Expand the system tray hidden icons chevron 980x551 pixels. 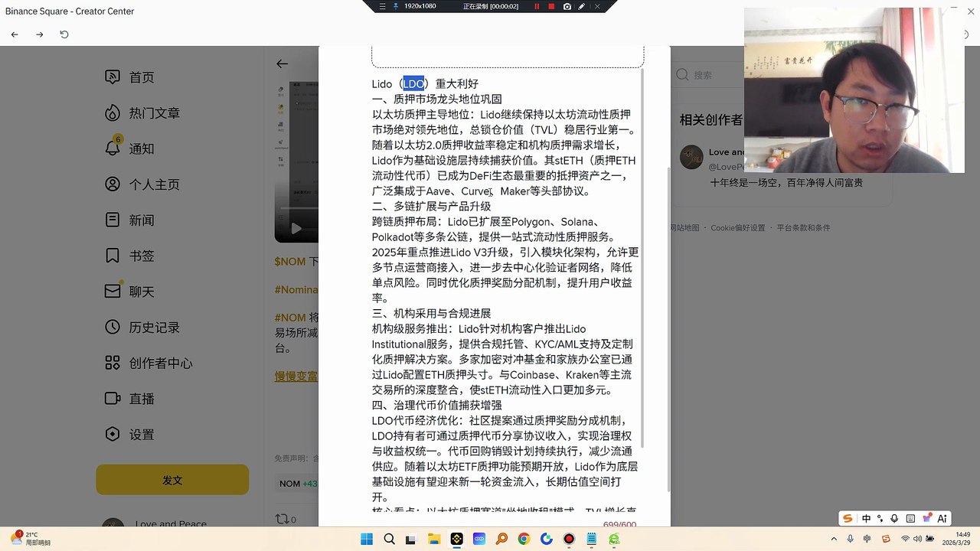coord(835,539)
